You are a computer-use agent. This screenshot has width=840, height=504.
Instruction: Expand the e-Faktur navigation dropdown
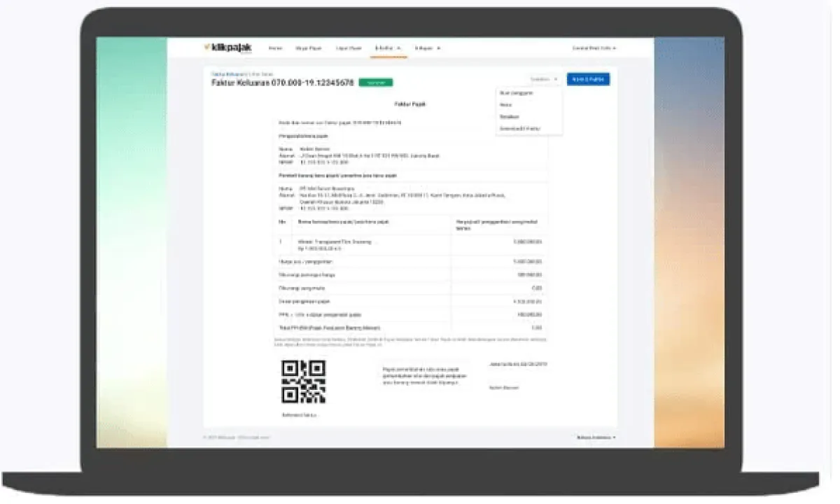coord(388,48)
